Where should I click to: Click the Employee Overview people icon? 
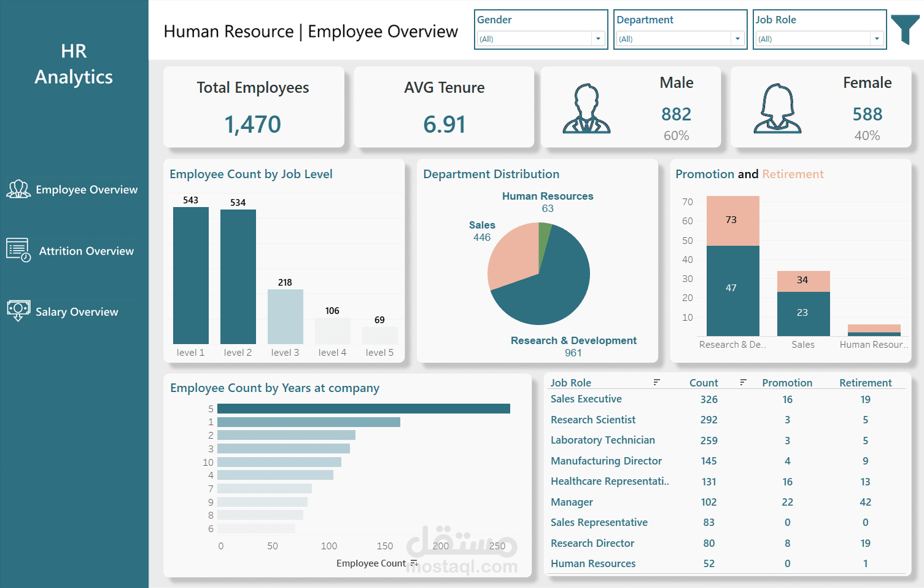click(18, 189)
